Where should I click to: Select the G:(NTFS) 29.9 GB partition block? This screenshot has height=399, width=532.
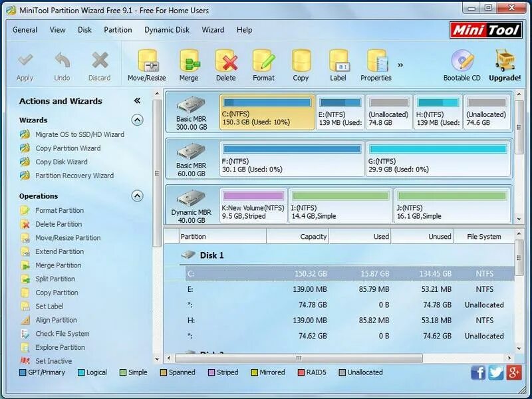[x=438, y=159]
